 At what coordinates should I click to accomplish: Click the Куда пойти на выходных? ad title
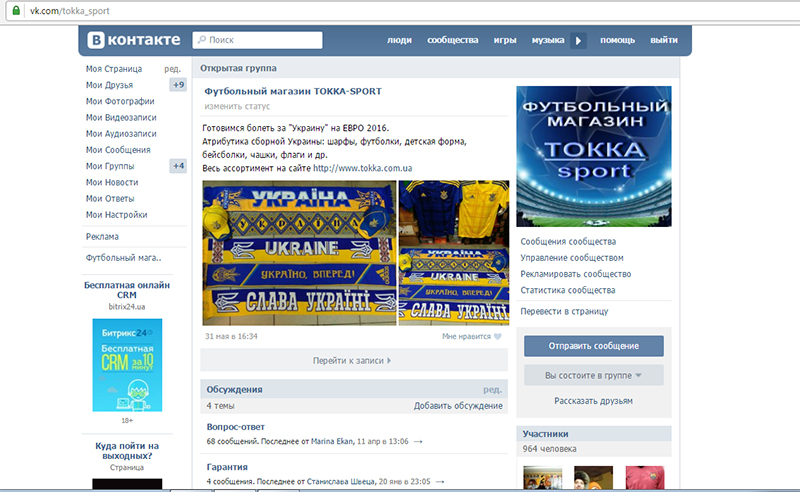(x=127, y=451)
